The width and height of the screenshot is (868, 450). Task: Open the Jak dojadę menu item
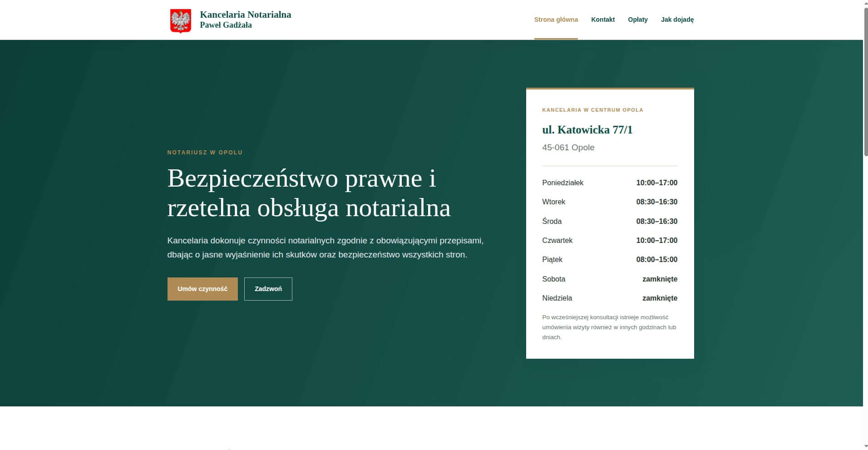click(677, 20)
